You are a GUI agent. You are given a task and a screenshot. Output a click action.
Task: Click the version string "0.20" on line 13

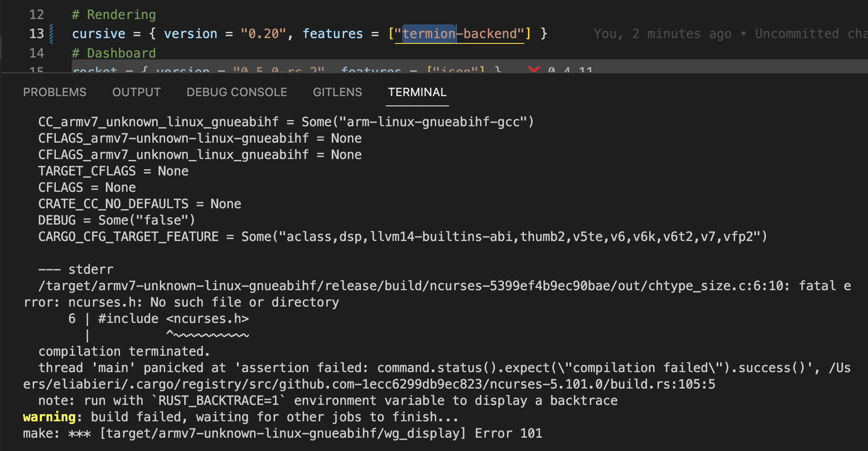pos(263,34)
